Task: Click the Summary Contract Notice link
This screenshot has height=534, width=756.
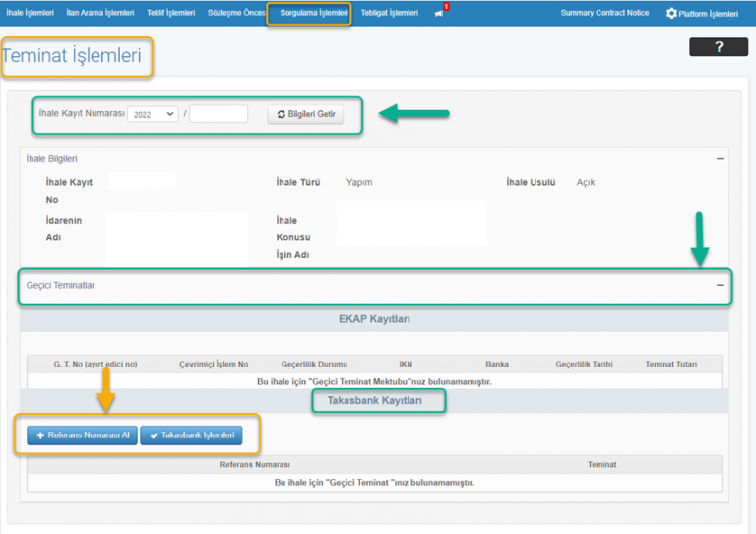Action: coord(604,13)
